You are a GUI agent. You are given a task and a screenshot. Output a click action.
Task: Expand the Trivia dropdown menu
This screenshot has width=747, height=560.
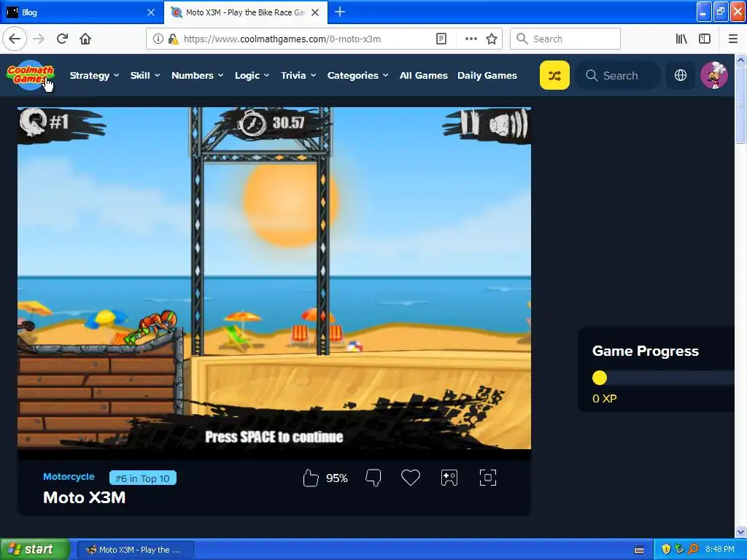tap(298, 75)
